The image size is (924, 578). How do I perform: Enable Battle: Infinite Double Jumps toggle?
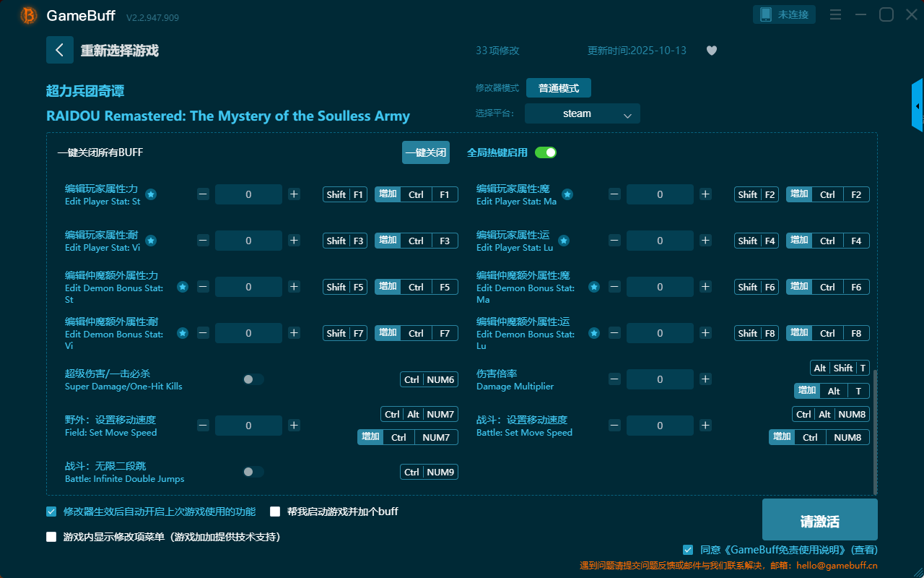pos(253,472)
